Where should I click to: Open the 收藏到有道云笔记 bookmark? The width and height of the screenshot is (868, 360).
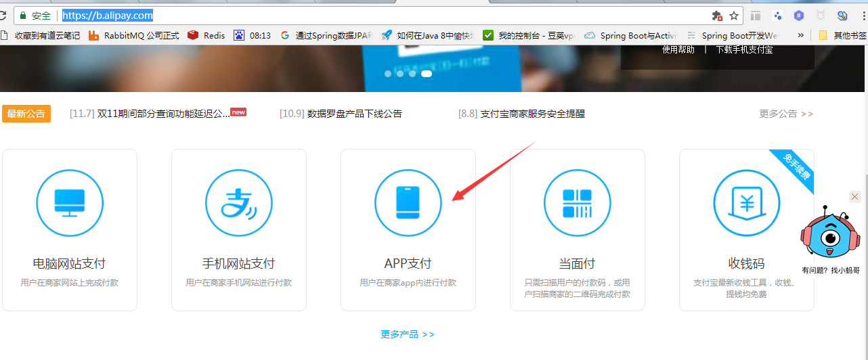41,35
